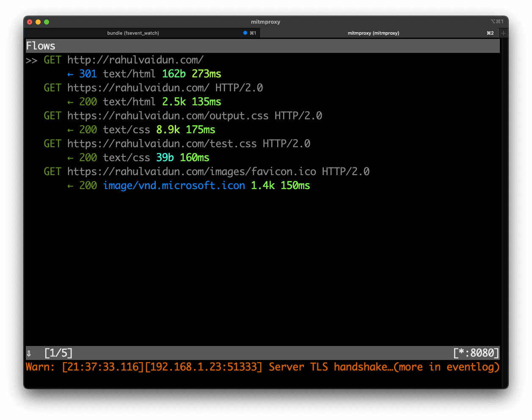The height and width of the screenshot is (420, 532).
Task: Open a new terminal tab with plus button
Action: point(503,33)
